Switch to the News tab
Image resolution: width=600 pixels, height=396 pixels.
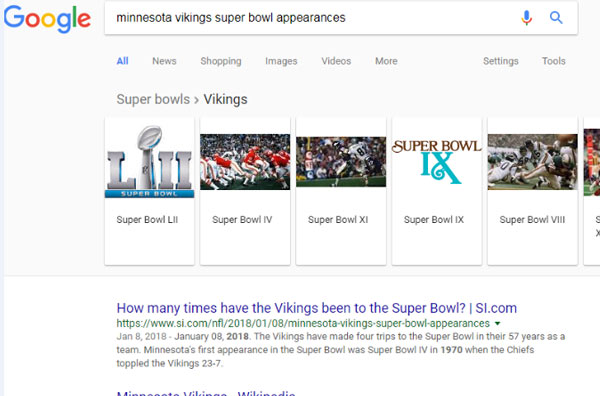(164, 61)
